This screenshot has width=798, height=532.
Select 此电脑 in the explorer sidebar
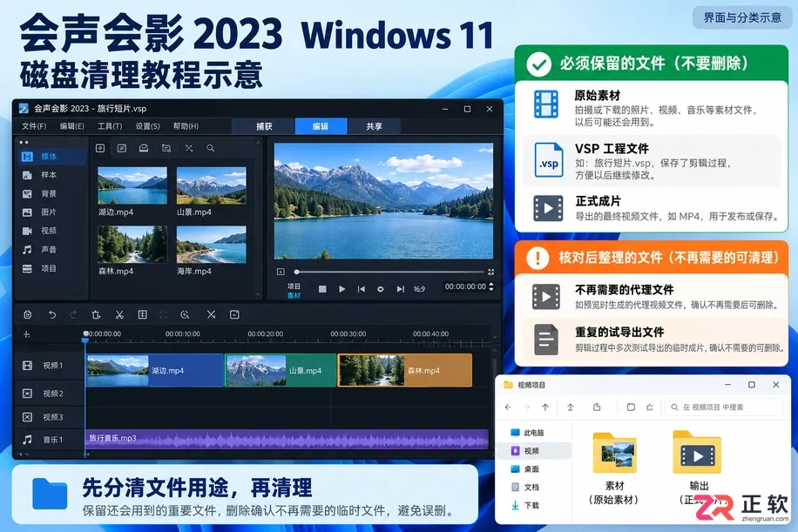528,433
